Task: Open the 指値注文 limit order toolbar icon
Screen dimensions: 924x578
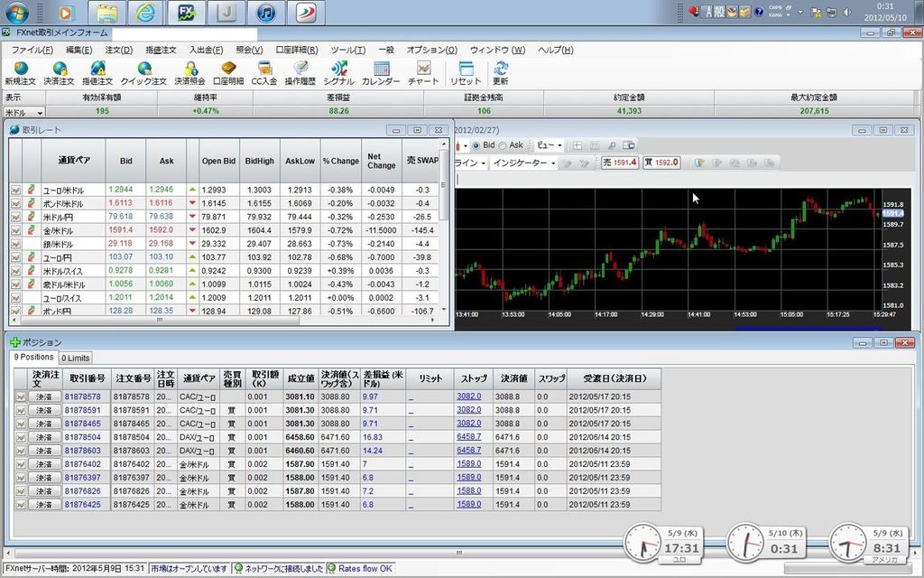Action: point(97,74)
